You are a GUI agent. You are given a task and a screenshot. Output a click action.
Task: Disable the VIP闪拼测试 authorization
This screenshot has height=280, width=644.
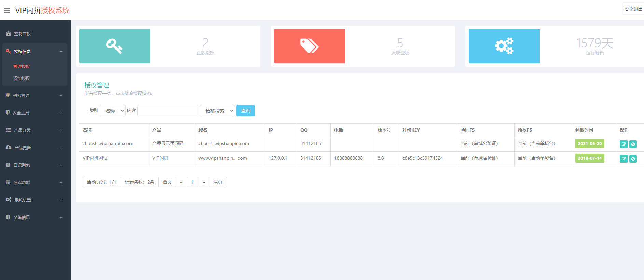pyautogui.click(x=633, y=159)
